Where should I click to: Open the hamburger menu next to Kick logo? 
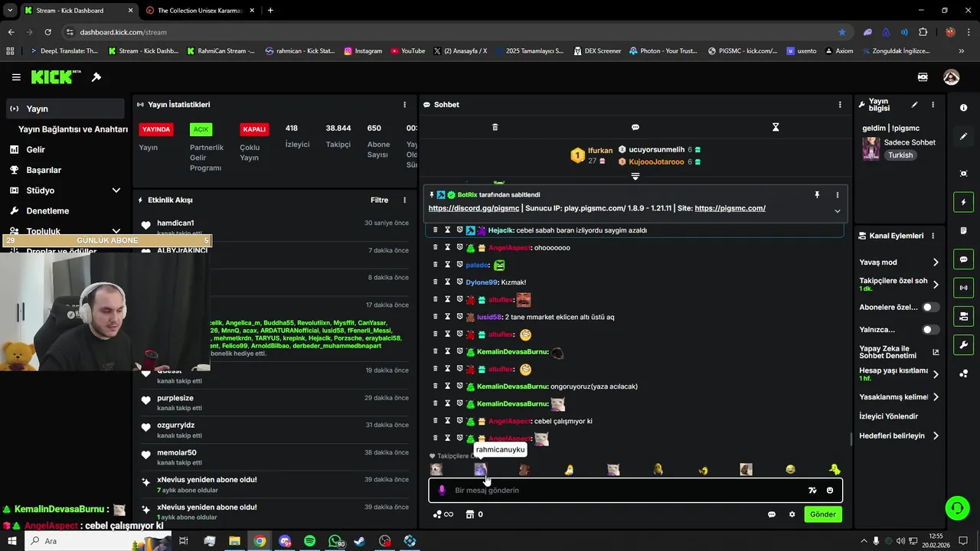pyautogui.click(x=16, y=77)
